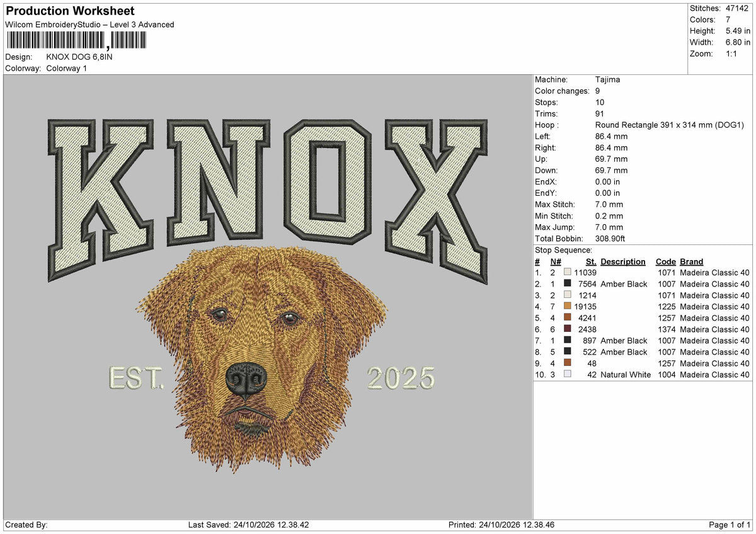Viewport: 756px width, 534px height.
Task: Select the "Colorway 1" value
Action: click(x=67, y=68)
